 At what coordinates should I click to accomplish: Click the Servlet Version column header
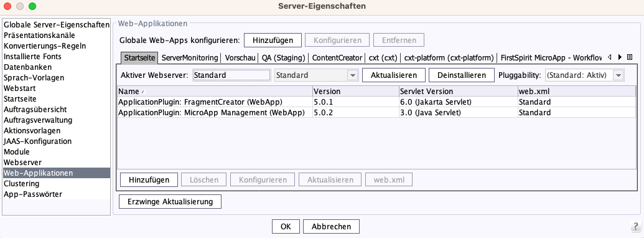click(x=458, y=91)
